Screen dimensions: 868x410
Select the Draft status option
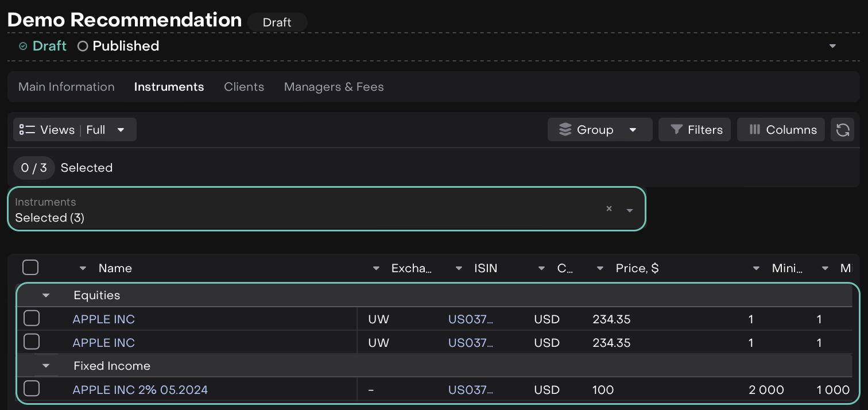(23, 47)
